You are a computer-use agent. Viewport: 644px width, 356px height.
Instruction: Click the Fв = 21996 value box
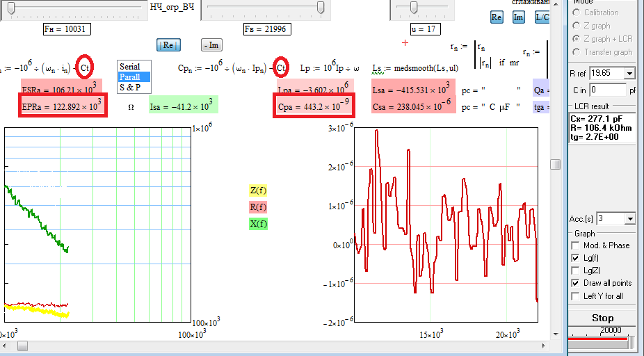click(267, 29)
